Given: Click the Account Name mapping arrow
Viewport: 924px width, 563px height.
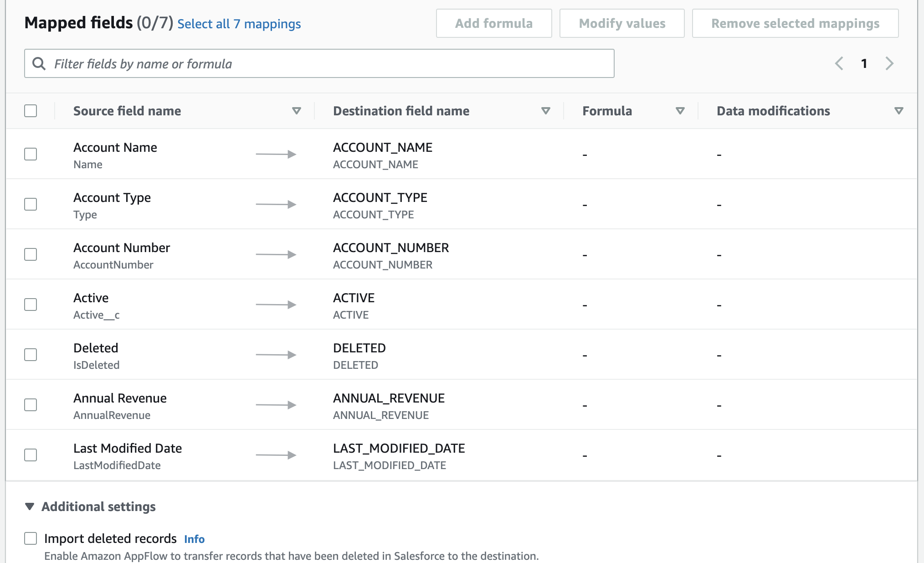Looking at the screenshot, I should (276, 155).
